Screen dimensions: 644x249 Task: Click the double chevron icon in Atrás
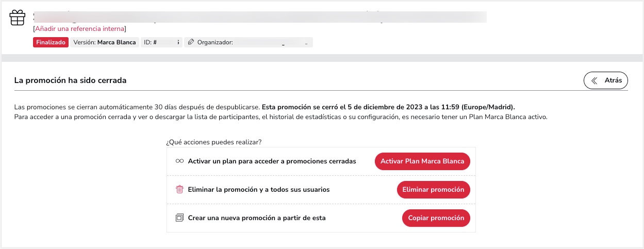coord(595,80)
